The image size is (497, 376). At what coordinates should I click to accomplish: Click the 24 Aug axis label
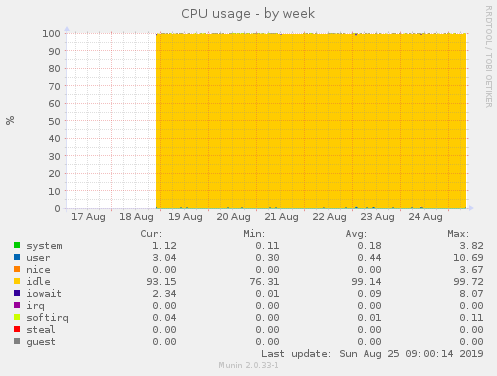point(425,217)
